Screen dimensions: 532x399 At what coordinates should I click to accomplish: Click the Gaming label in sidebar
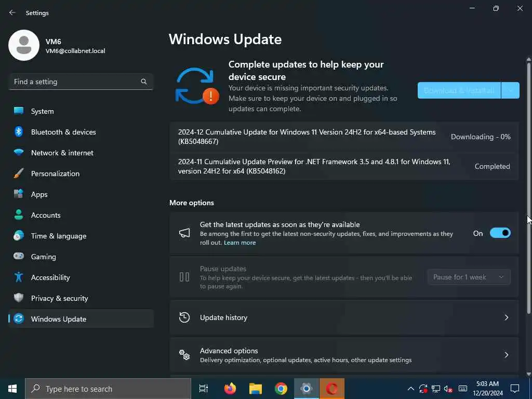coord(44,257)
